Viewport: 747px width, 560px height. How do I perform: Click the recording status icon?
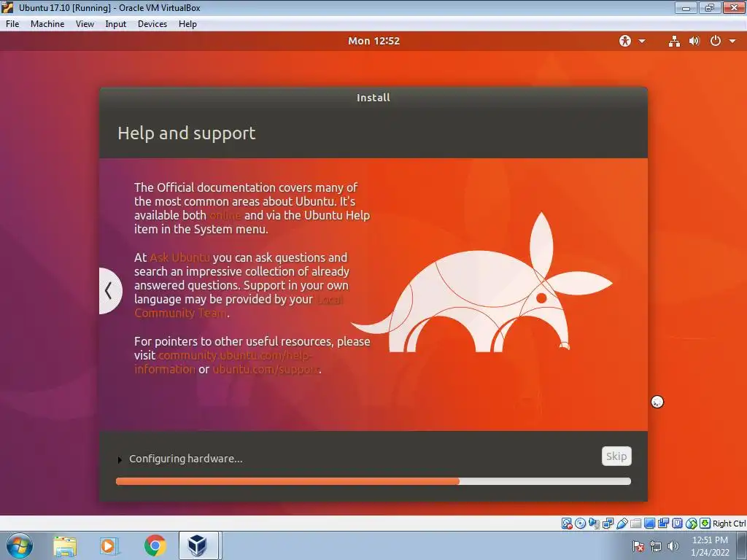[x=663, y=524]
